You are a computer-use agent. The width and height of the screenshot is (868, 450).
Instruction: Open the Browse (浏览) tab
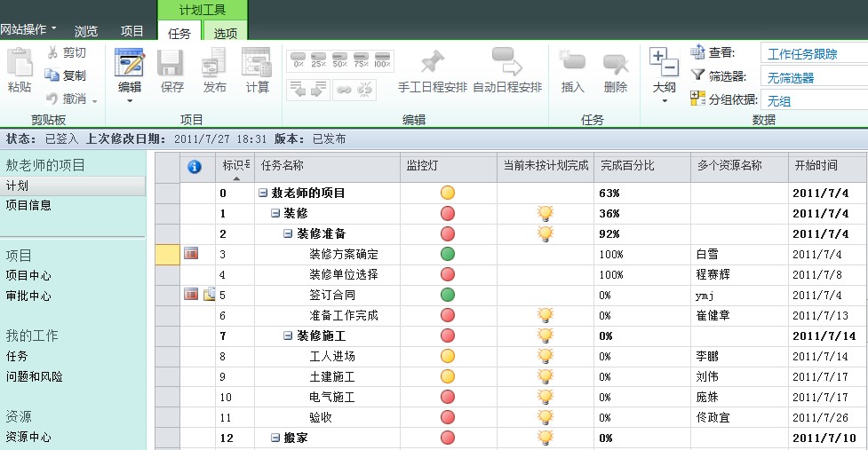(86, 30)
